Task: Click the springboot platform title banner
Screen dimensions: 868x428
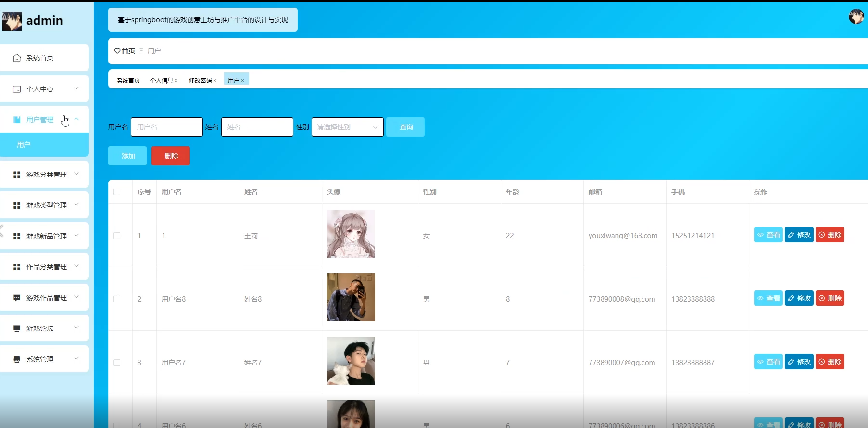Action: [x=203, y=20]
